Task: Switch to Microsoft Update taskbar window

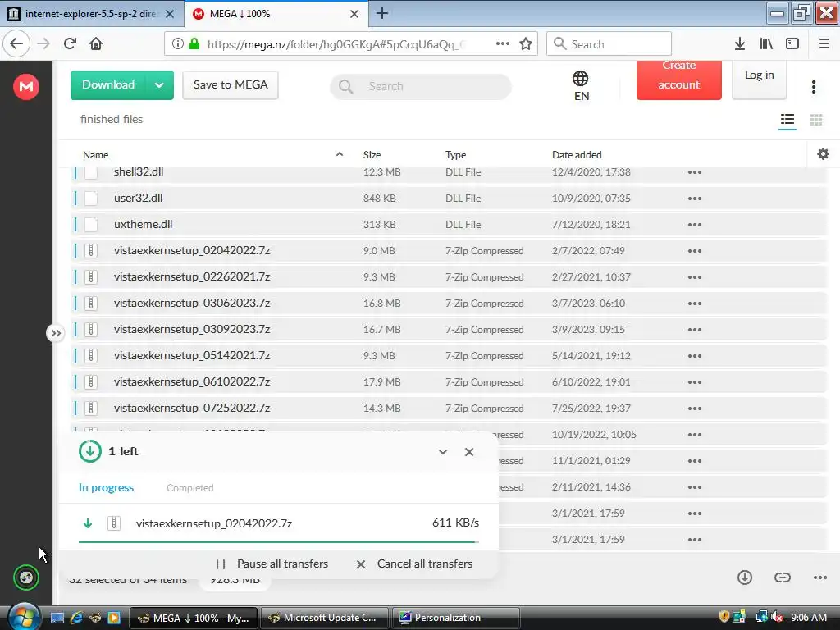Action: click(x=326, y=618)
